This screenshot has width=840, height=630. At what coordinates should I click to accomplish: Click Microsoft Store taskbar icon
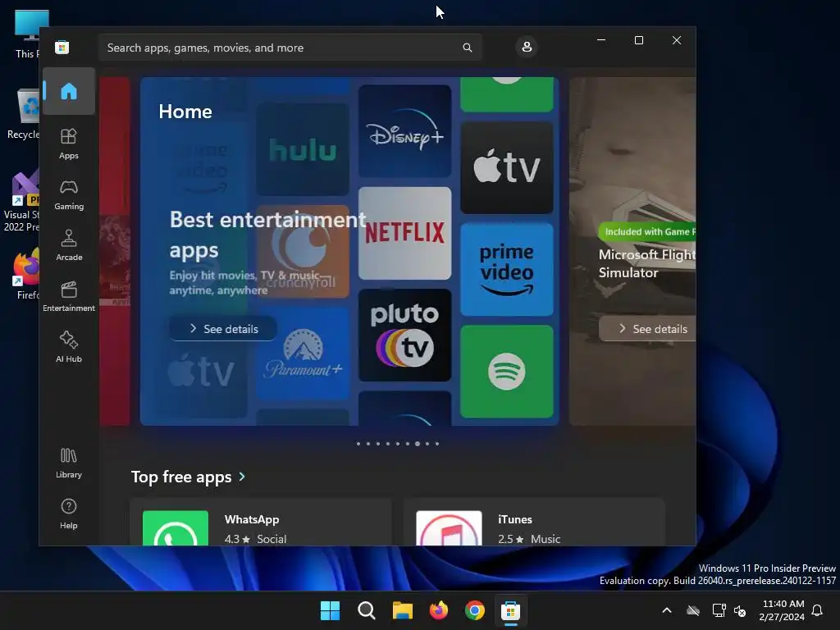click(510, 610)
